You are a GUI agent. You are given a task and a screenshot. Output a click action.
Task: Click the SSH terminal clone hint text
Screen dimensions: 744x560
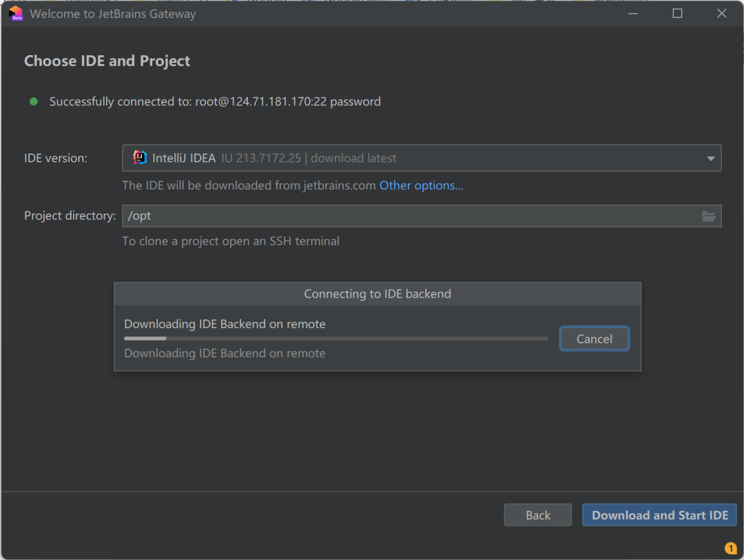[231, 241]
